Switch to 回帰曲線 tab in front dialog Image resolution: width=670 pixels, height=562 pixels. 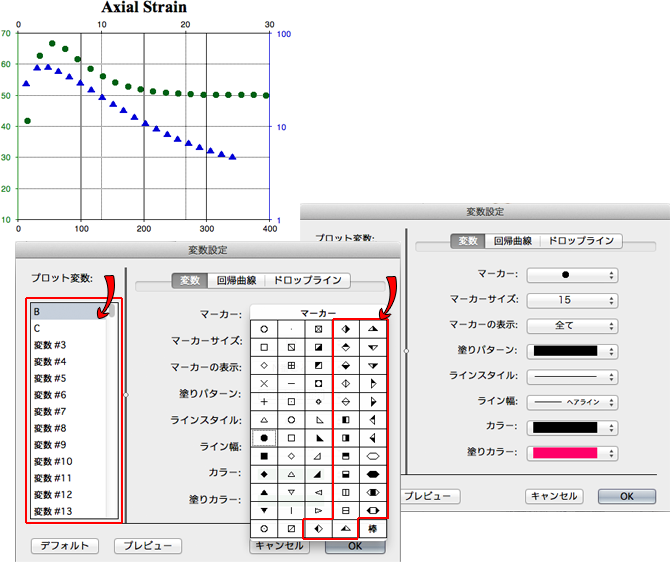pyautogui.click(x=236, y=280)
